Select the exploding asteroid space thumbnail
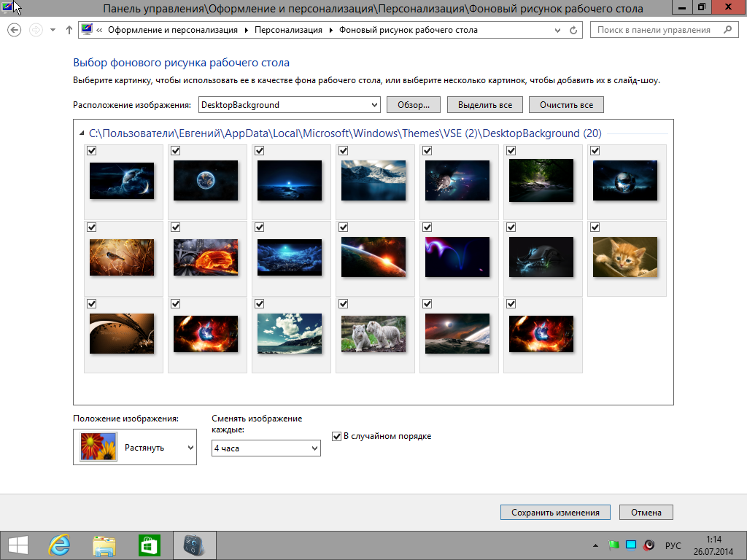 pos(457,181)
